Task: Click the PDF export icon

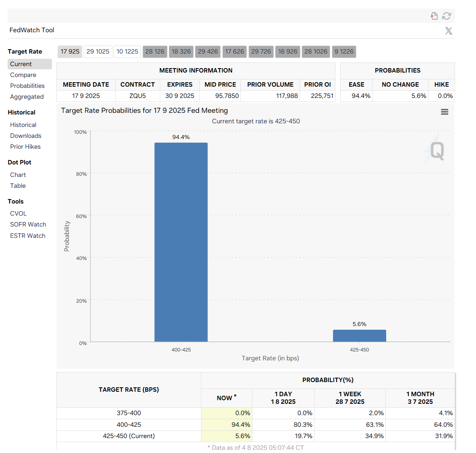Action: click(x=434, y=16)
